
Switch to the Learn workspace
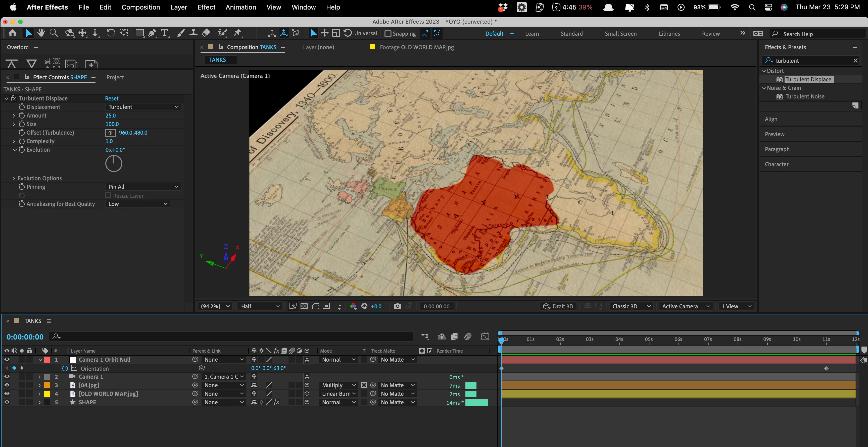click(x=532, y=34)
